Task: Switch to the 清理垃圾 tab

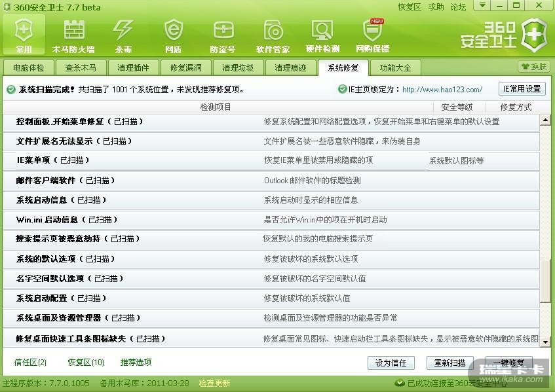Action: (238, 67)
